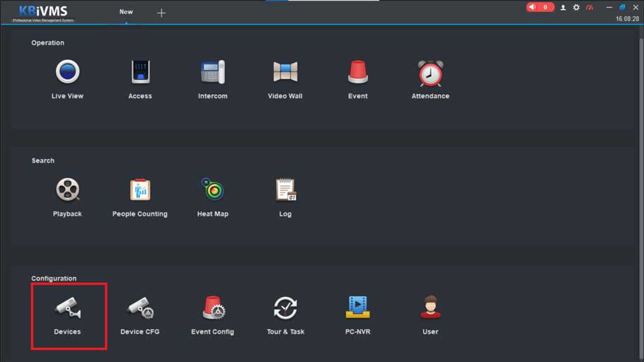Open the Access control icon
This screenshot has width=644, height=362.
pos(140,73)
